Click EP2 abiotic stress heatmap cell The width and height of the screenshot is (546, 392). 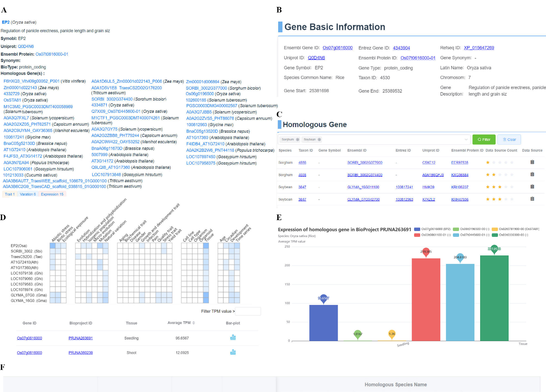[52, 246]
